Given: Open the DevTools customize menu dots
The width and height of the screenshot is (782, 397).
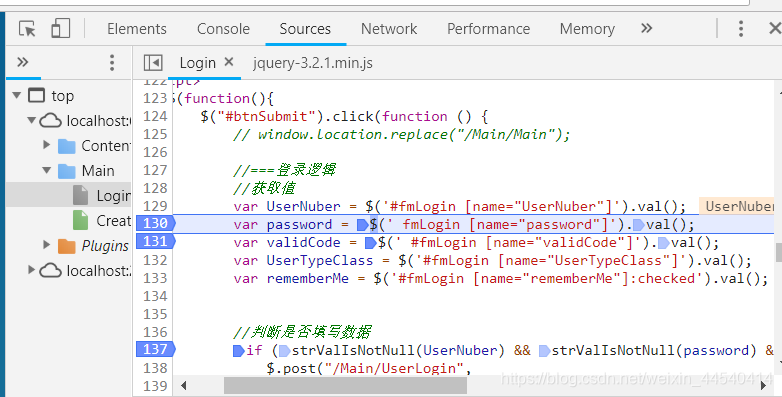Looking at the screenshot, I should (x=741, y=29).
